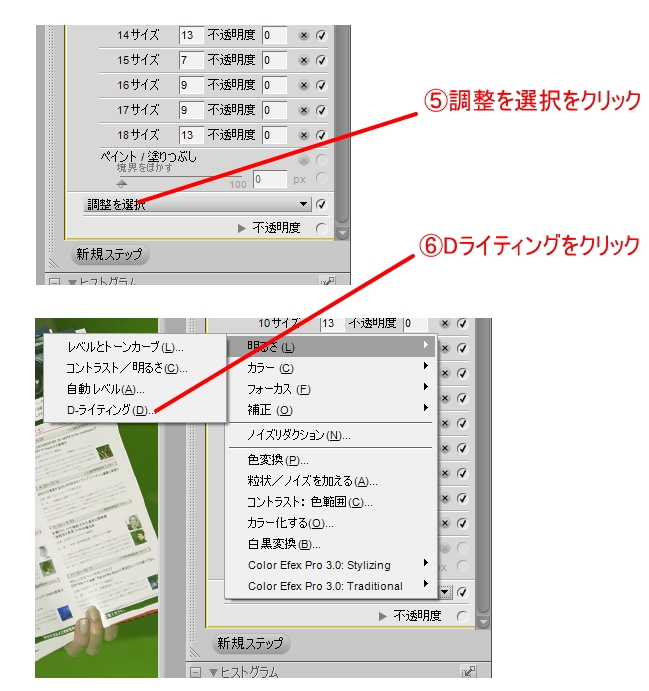Click the 不透明度 field on 17サイズ row
The width and height of the screenshot is (649, 691).
click(274, 110)
